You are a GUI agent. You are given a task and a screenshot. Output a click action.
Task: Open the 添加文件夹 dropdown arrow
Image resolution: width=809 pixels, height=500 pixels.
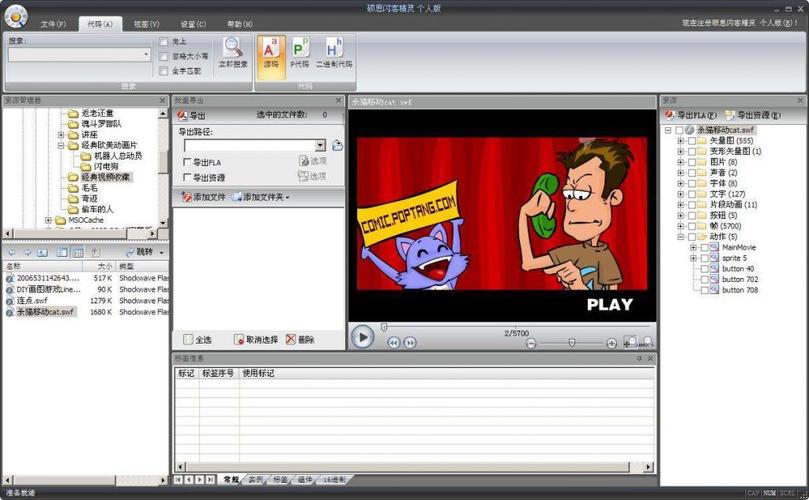point(287,198)
